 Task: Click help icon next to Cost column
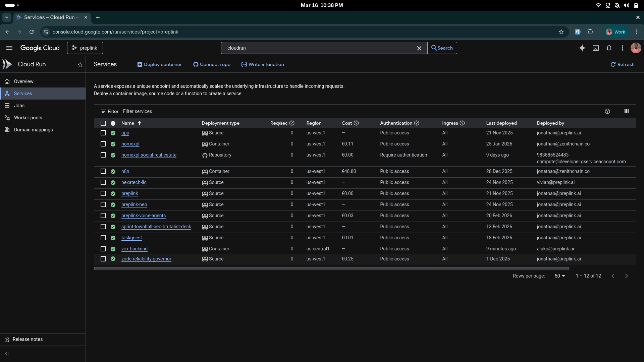pyautogui.click(x=356, y=123)
